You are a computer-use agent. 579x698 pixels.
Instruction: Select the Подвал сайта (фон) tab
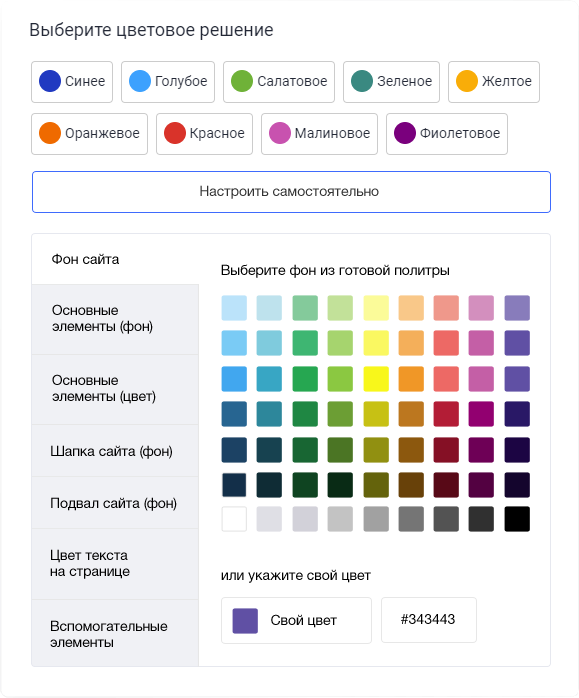click(x=115, y=503)
